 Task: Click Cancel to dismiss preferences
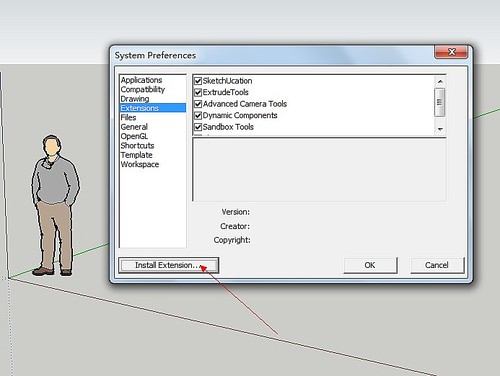click(x=437, y=265)
